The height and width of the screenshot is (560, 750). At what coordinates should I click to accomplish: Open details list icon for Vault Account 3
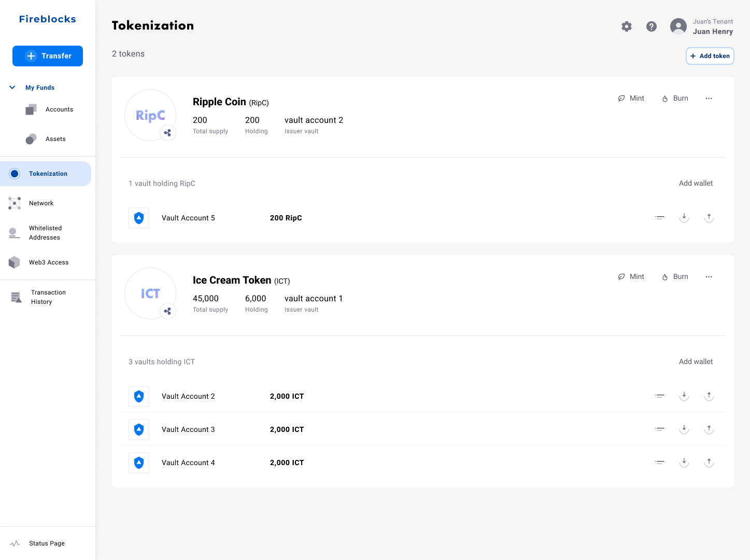659,429
